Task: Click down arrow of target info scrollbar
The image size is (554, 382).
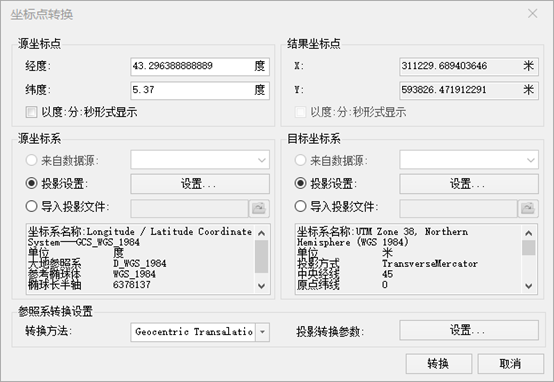Action: coord(529,286)
